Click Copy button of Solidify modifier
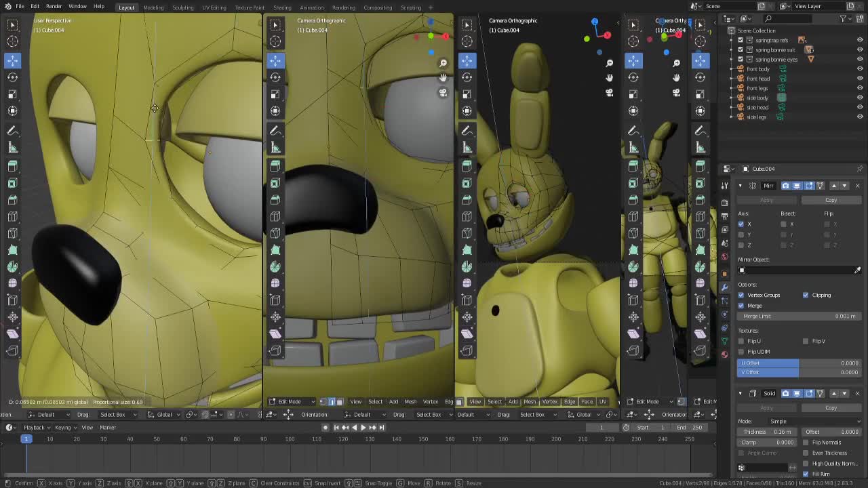The height and width of the screenshot is (488, 868). click(831, 408)
